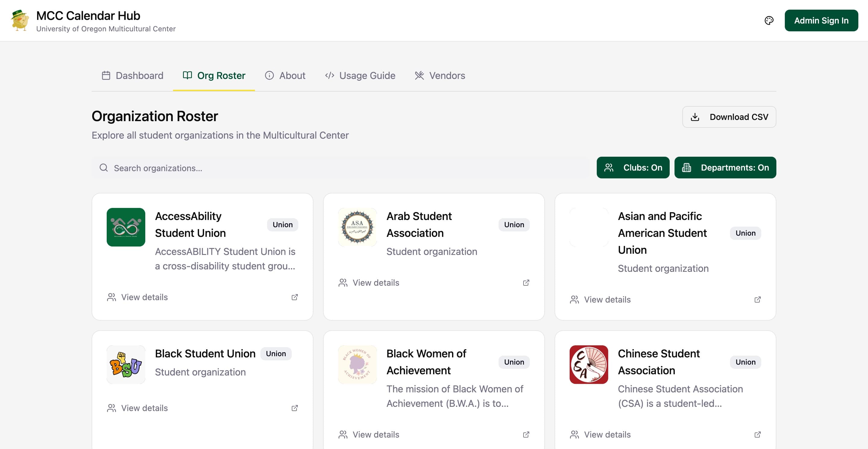
Task: Go to the Usage Guide tab
Action: point(360,75)
